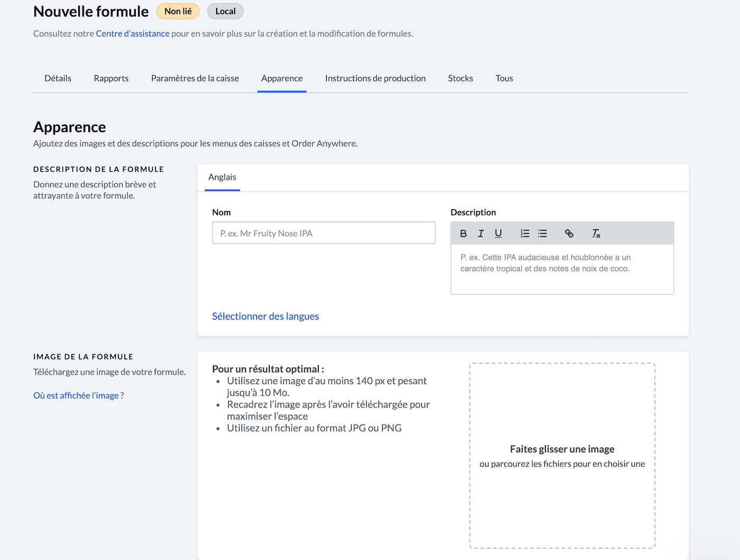
Task: Click the Nom field label
Action: coord(221,212)
